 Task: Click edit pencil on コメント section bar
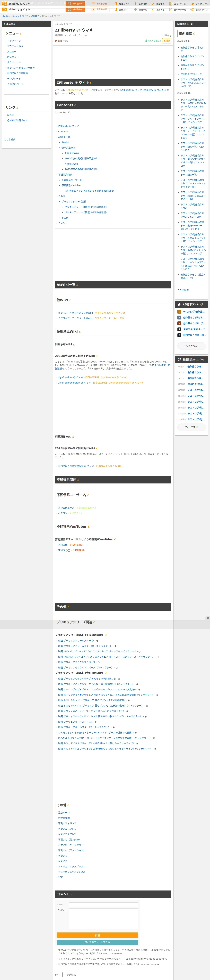pyautogui.click(x=72, y=894)
